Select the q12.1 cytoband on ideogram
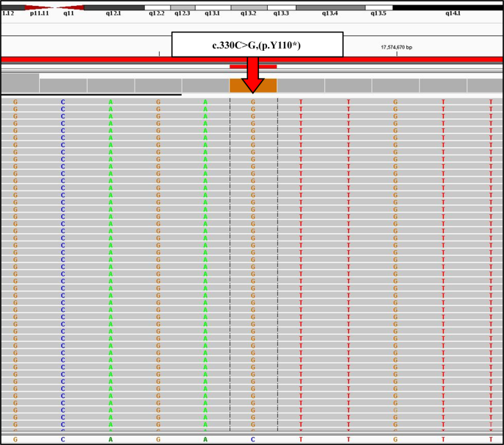The height and width of the screenshot is (445, 504). [114, 7]
